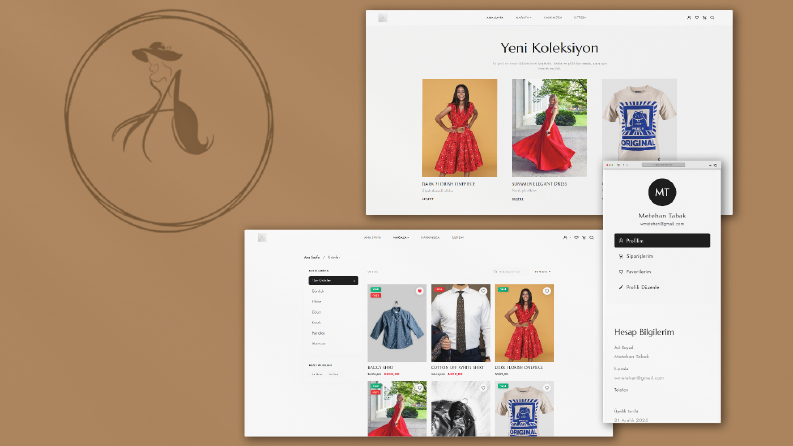Click the product search field above the grid
Image resolution: width=793 pixels, height=446 pixels.
(x=510, y=272)
